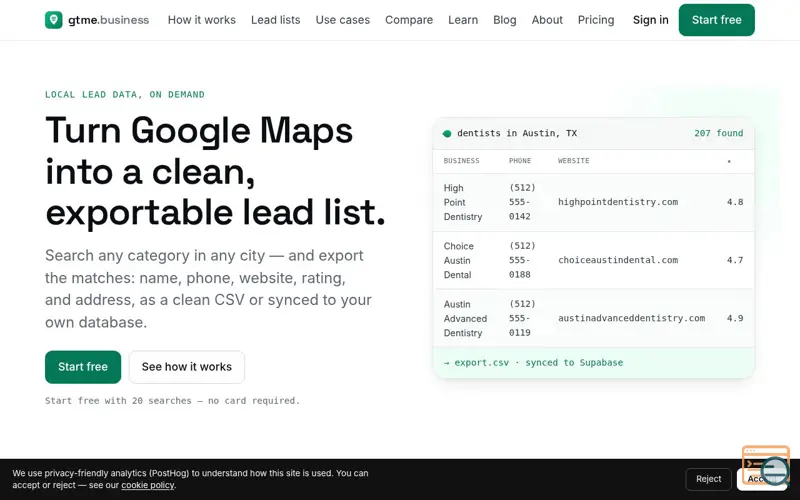Visit the Blog page
This screenshot has width=800, height=500.
505,20
